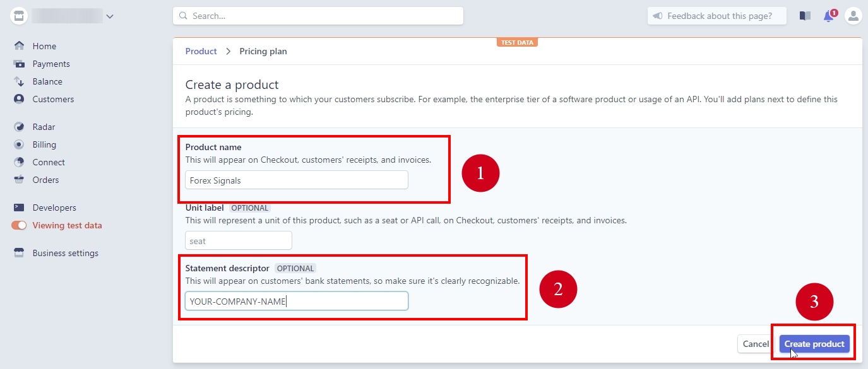Viewport: 868px width, 369px height.
Task: Open the notifications bell icon
Action: [x=828, y=16]
